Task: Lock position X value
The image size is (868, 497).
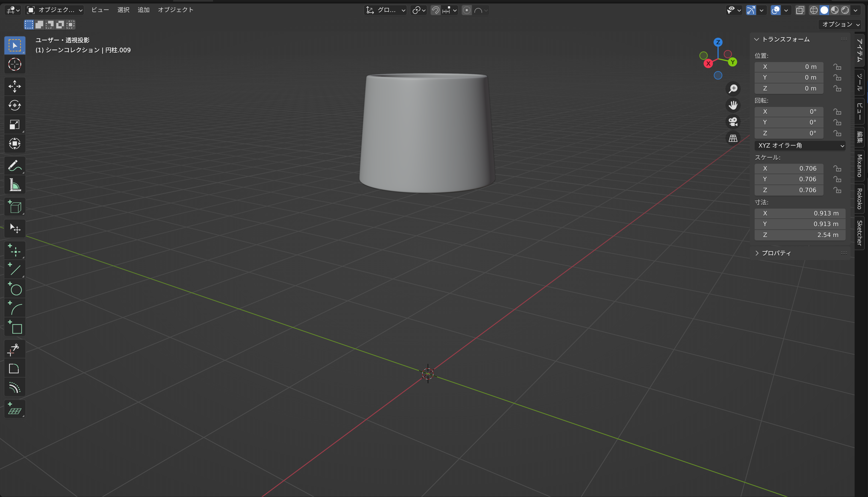Action: [837, 66]
